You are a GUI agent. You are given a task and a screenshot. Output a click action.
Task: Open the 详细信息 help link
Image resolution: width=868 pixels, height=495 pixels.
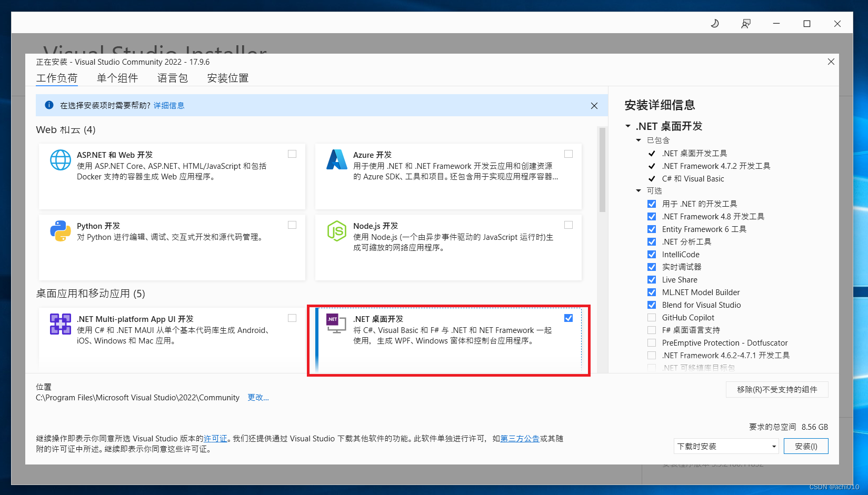169,106
